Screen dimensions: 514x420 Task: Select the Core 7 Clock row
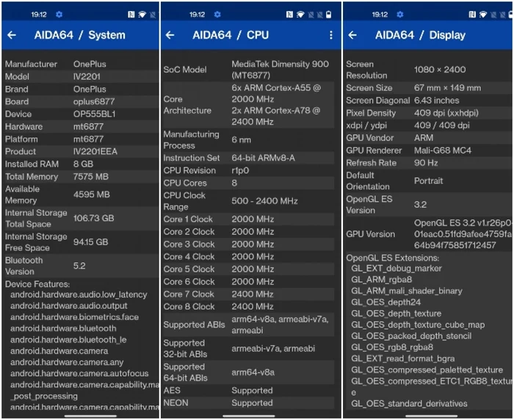click(248, 294)
